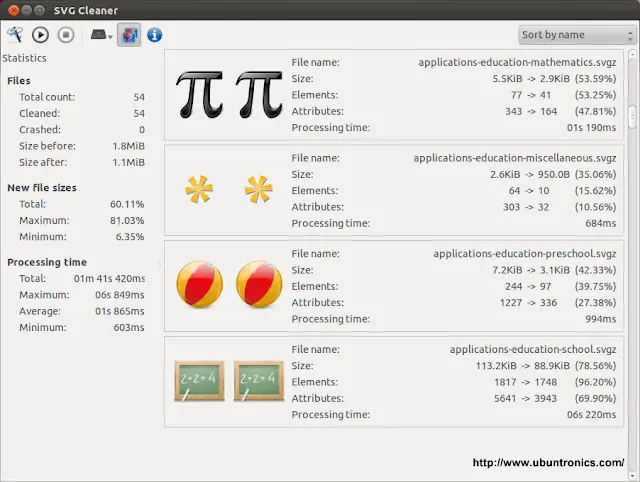
Task: Click the Size after value 1.1MiB
Action: coord(129,162)
